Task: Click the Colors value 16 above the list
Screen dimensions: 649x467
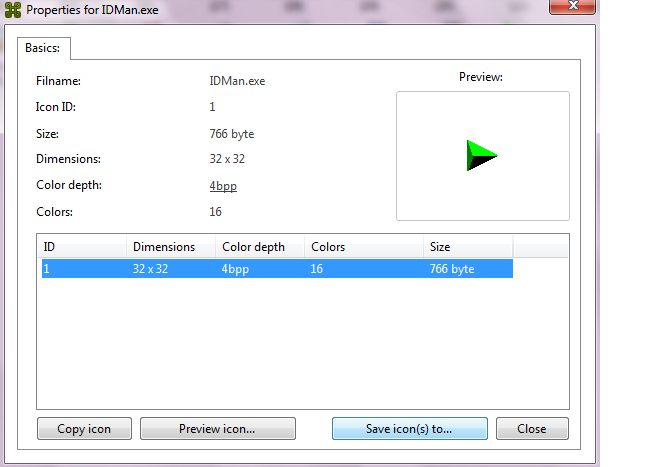Action: pyautogui.click(x=216, y=212)
